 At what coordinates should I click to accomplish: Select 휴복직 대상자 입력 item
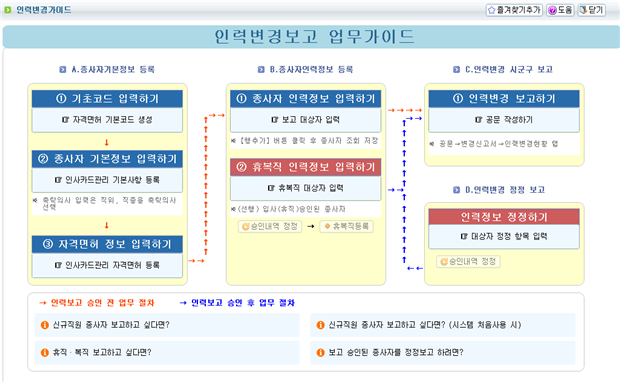[305, 188]
